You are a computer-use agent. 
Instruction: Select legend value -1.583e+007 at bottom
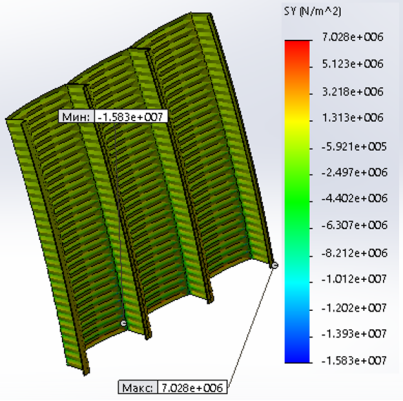[354, 360]
